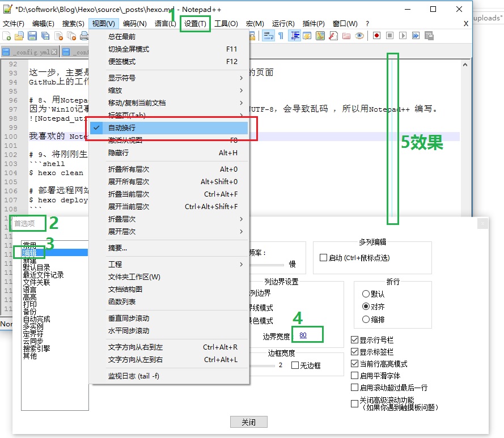Expand the 工程 submenu arrow

coord(241,264)
